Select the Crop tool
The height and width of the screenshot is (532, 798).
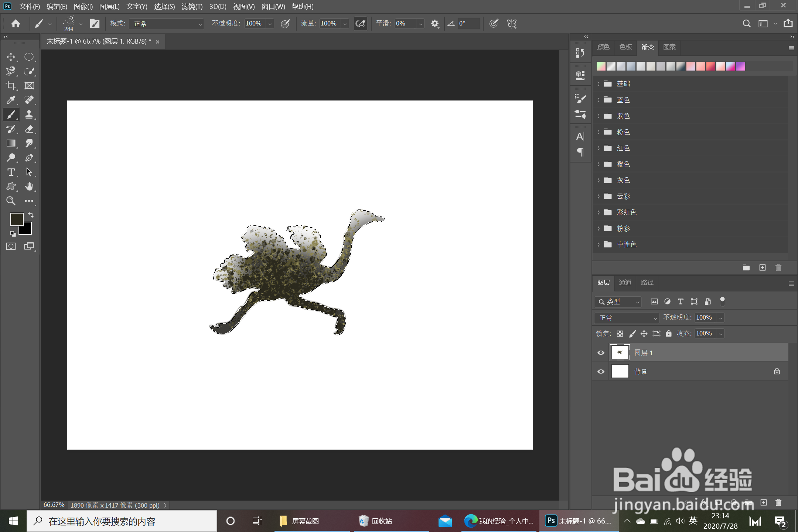click(11, 86)
